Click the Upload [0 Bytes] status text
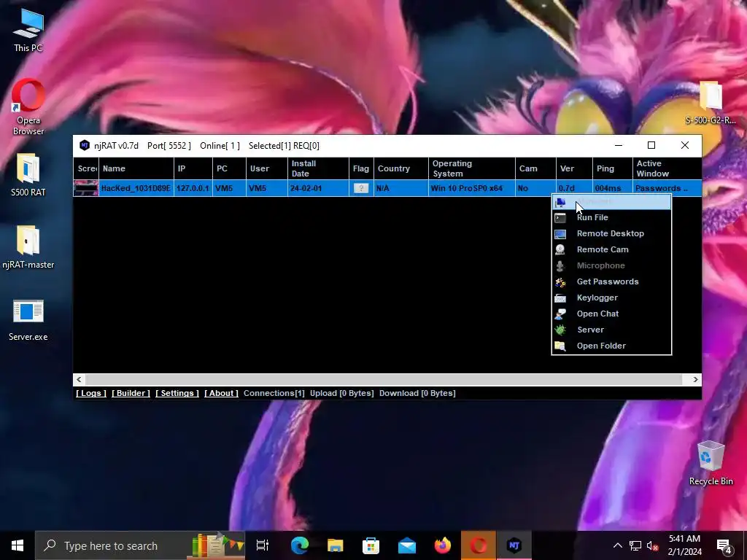The image size is (747, 560). point(341,393)
